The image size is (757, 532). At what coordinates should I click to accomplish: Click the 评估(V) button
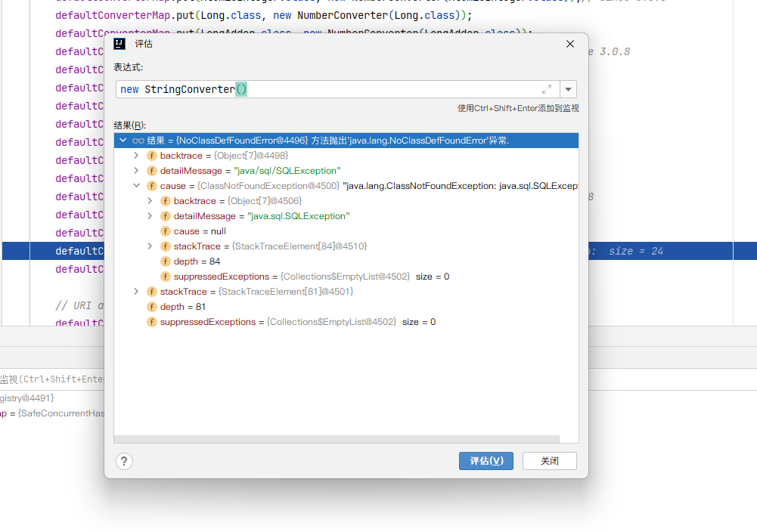click(x=486, y=460)
